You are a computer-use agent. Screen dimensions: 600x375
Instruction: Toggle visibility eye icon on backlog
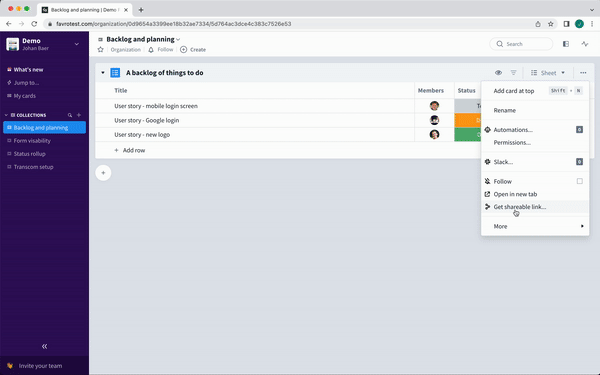click(x=498, y=73)
